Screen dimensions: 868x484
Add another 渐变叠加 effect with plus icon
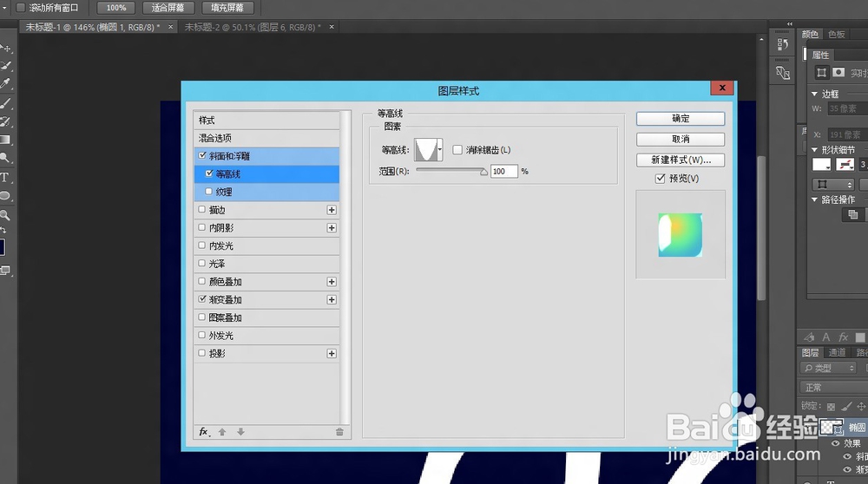[x=332, y=299]
